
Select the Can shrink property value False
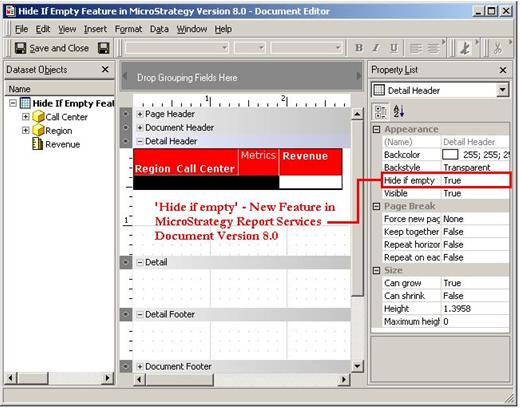[x=475, y=296]
